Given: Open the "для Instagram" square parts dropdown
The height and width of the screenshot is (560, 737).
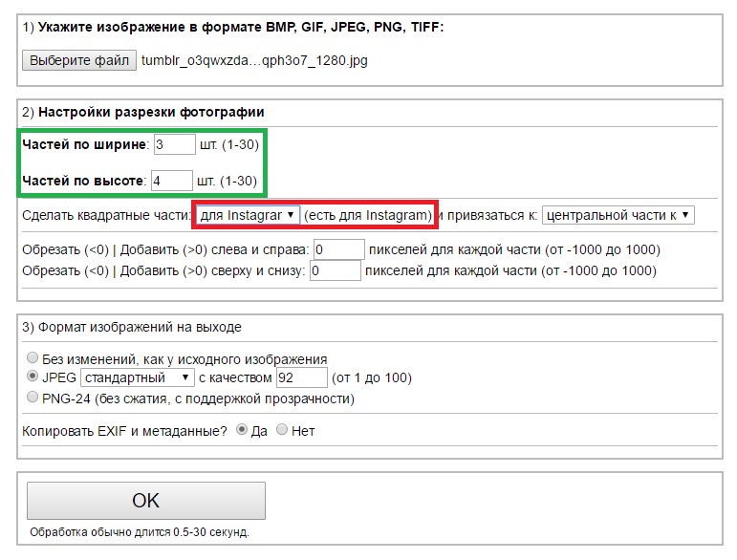Looking at the screenshot, I should point(248,216).
